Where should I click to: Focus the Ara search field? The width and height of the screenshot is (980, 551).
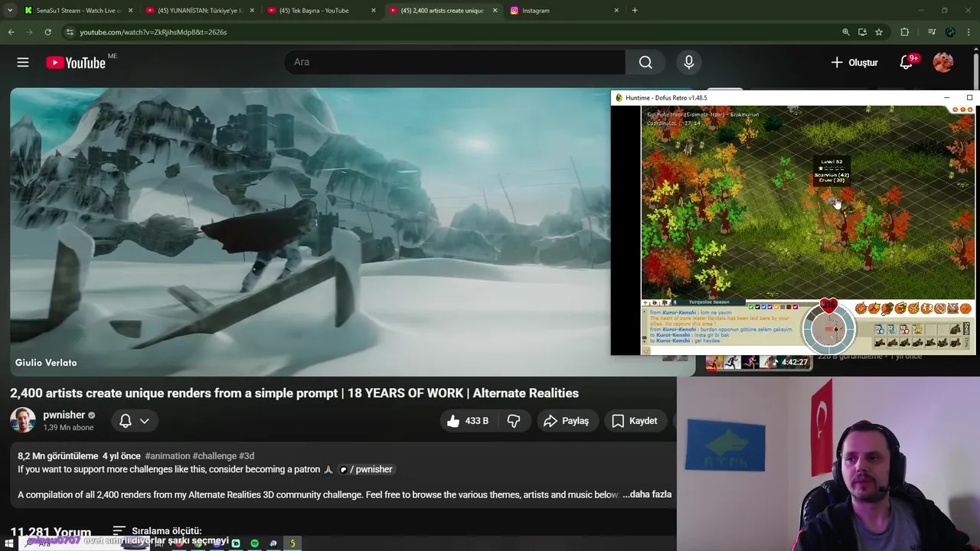[456, 62]
